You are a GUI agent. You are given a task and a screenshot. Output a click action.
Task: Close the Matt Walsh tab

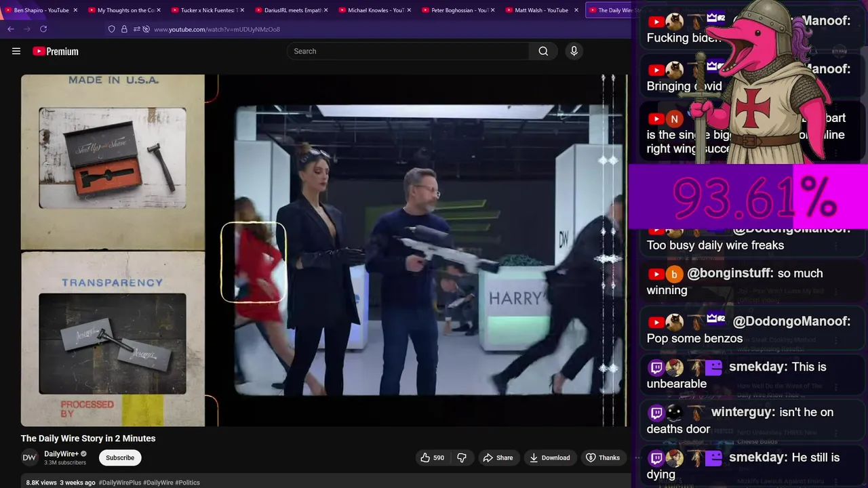click(576, 10)
